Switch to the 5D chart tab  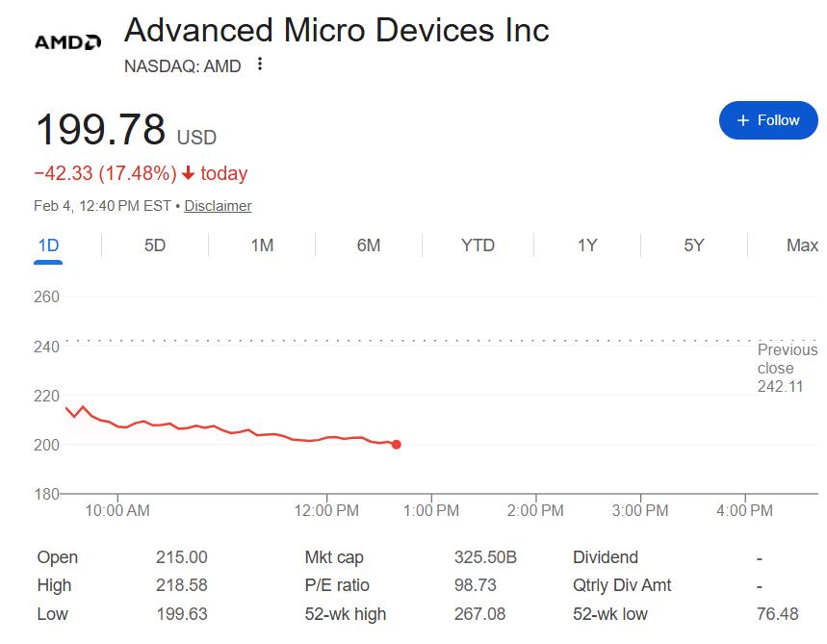coord(155,245)
